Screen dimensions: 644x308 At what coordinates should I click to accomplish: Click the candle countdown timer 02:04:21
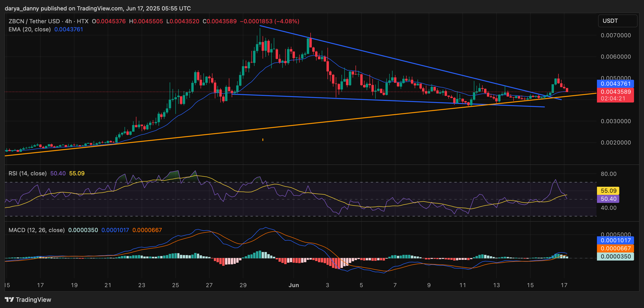613,98
